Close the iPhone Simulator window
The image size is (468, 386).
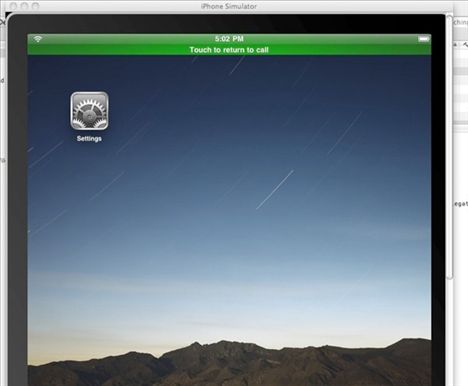[x=14, y=6]
